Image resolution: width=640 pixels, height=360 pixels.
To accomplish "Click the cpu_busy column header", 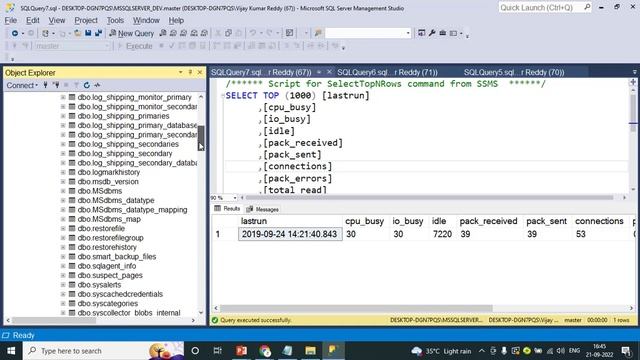I will (x=364, y=221).
